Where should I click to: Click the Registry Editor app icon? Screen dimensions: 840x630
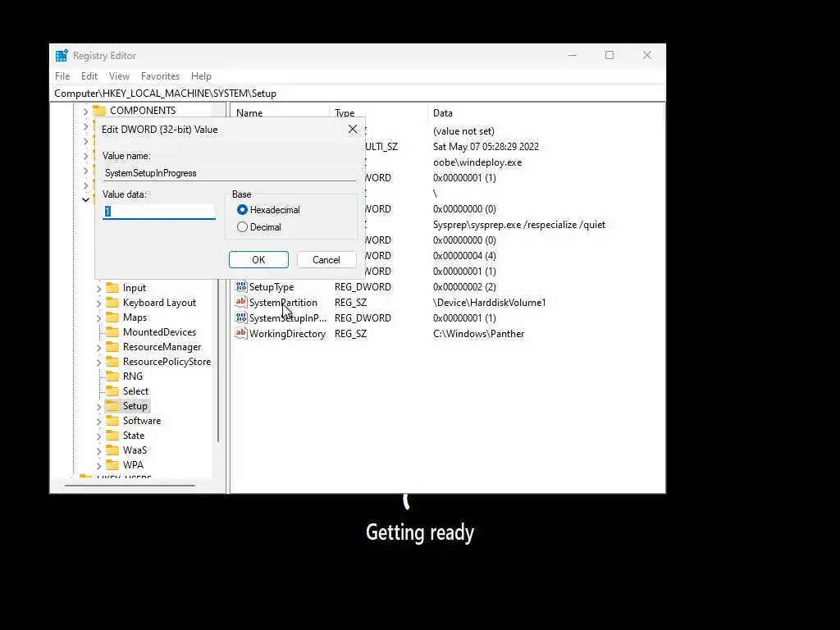coord(62,55)
